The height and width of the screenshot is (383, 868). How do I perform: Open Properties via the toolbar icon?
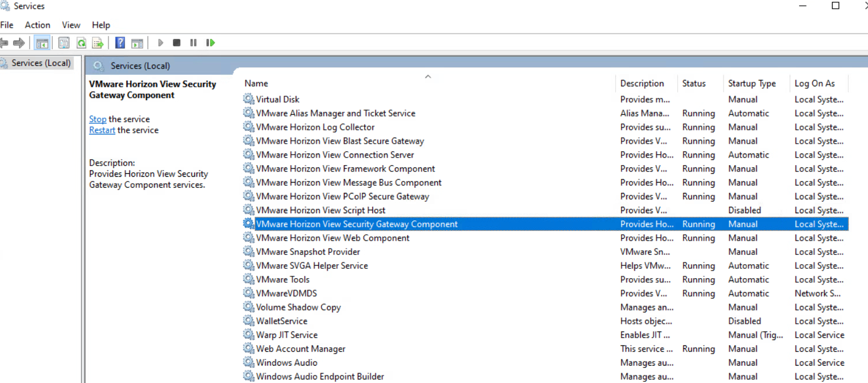tap(64, 43)
